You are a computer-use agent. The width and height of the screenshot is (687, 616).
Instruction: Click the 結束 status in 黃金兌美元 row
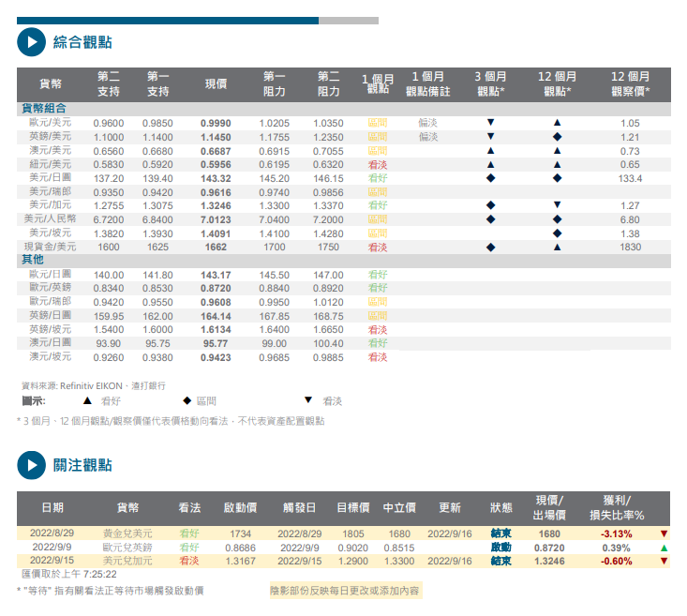pos(500,533)
